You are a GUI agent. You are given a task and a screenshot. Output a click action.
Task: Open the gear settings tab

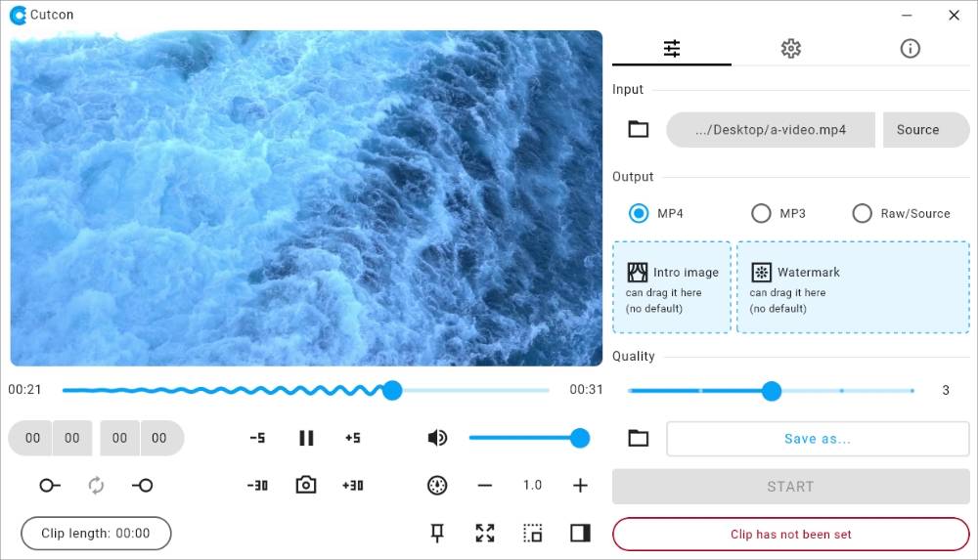(791, 49)
